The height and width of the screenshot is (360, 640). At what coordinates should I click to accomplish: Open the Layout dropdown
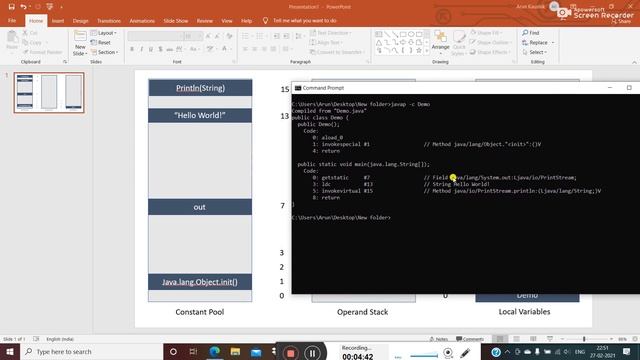point(104,33)
